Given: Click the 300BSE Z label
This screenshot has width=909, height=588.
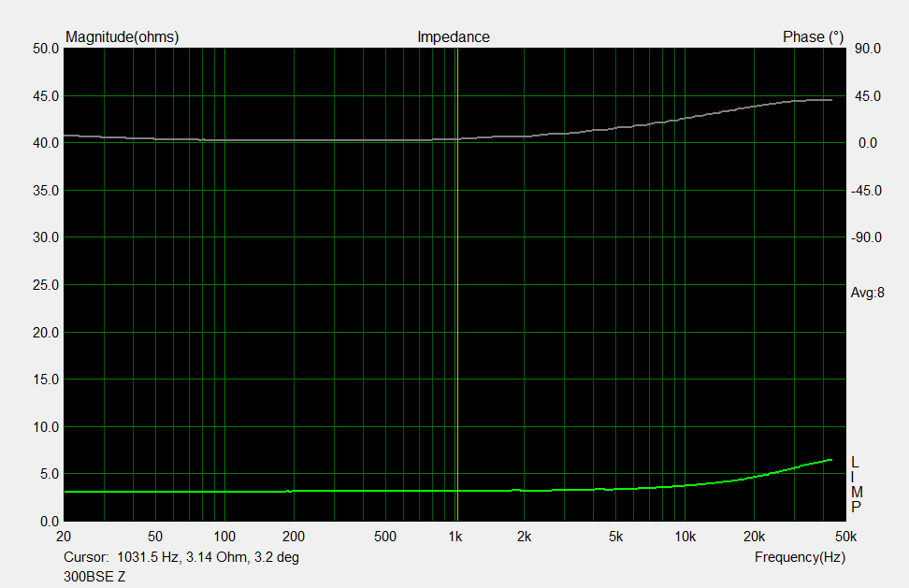Looking at the screenshot, I should pos(94,577).
